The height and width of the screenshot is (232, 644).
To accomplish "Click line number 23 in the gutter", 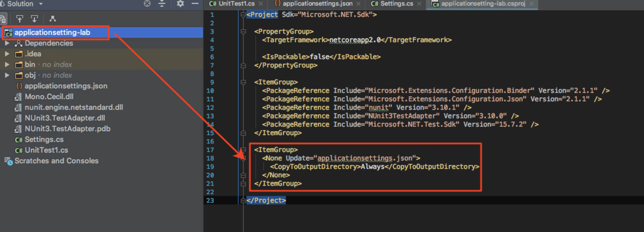I will (210, 200).
